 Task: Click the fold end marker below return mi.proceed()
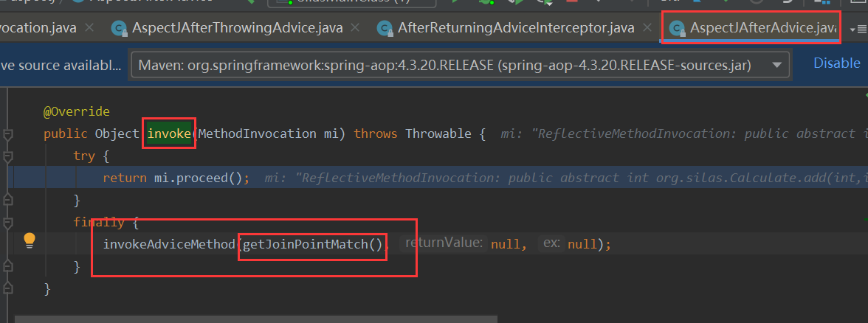[x=7, y=200]
